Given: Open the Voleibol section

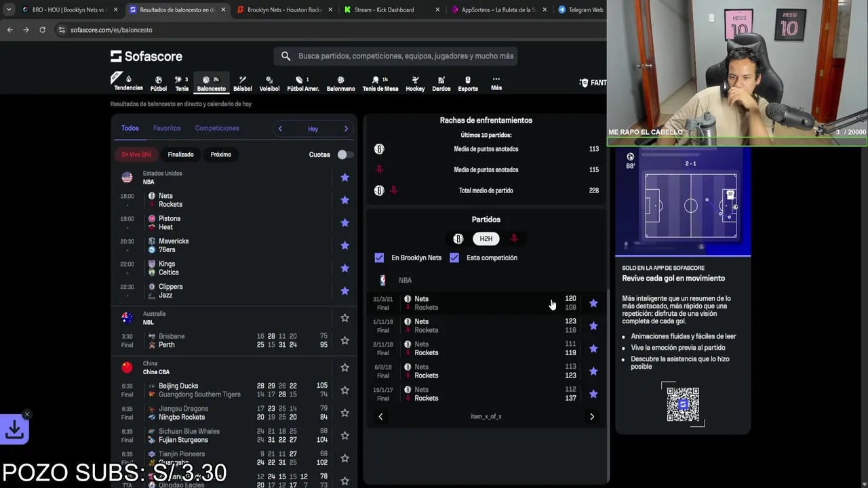Looking at the screenshot, I should click(x=269, y=83).
